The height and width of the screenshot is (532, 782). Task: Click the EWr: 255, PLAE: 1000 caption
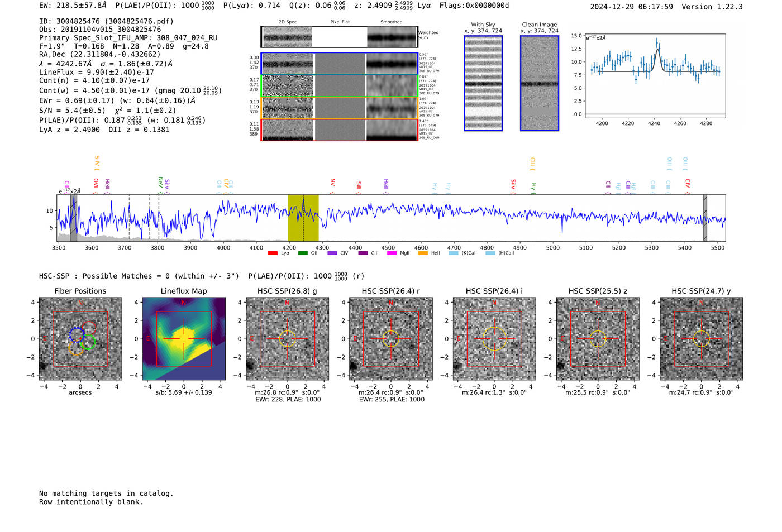click(x=392, y=400)
